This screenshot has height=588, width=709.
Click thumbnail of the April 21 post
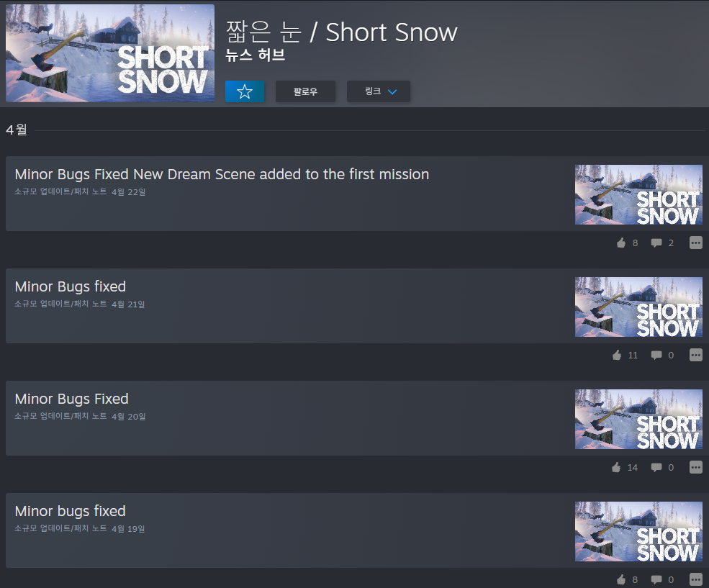click(638, 307)
